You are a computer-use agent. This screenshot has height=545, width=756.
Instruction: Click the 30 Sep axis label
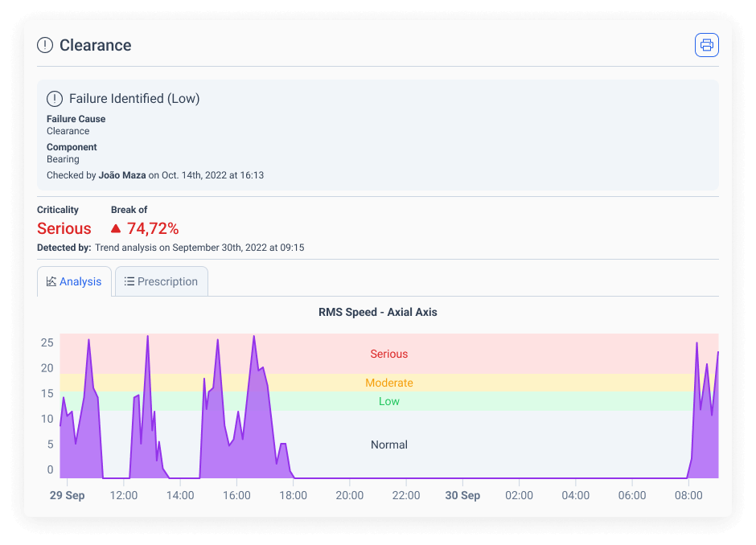coord(463,495)
